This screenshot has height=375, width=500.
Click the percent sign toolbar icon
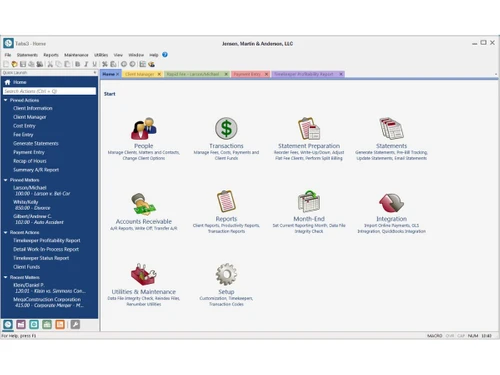(105, 64)
